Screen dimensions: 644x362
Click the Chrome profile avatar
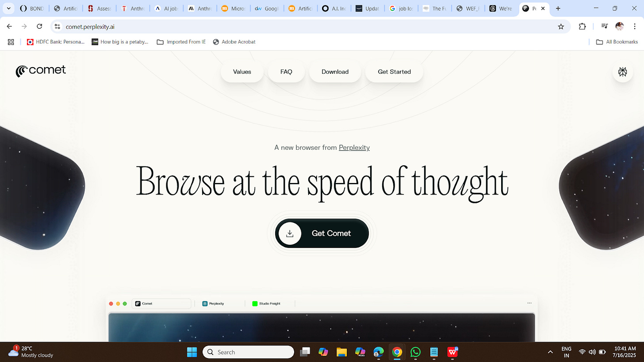[x=619, y=27]
